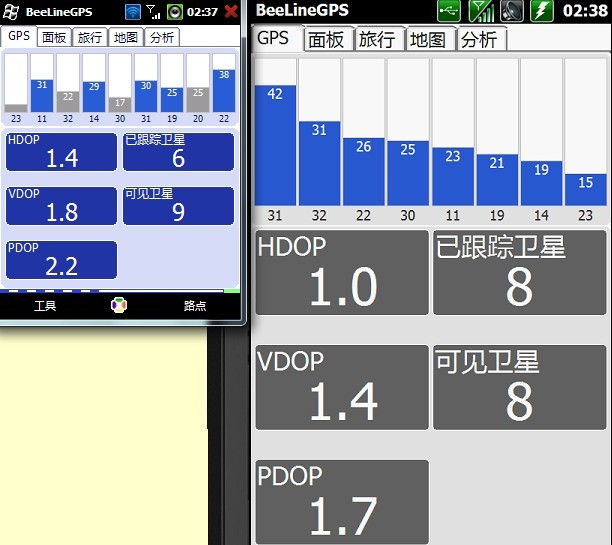Viewport: 612px width, 545px height.
Task: Click empty satellite 23 bar in left window
Action: [16, 83]
